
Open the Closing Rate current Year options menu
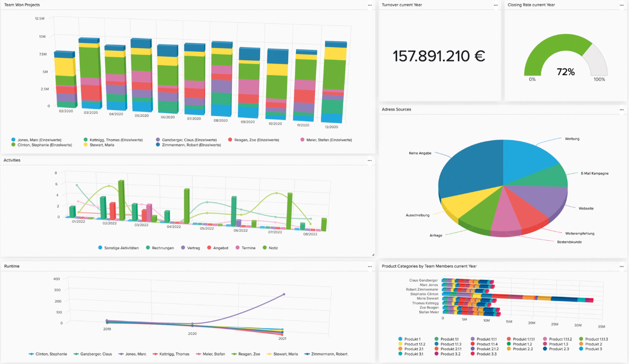(x=622, y=5)
